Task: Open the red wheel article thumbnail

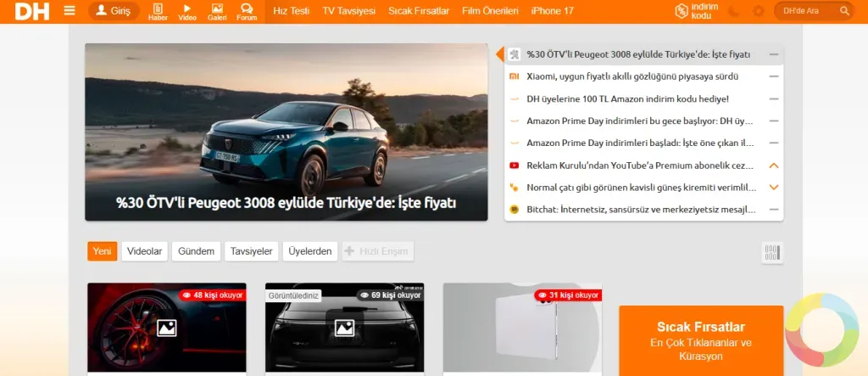Action: [x=167, y=328]
